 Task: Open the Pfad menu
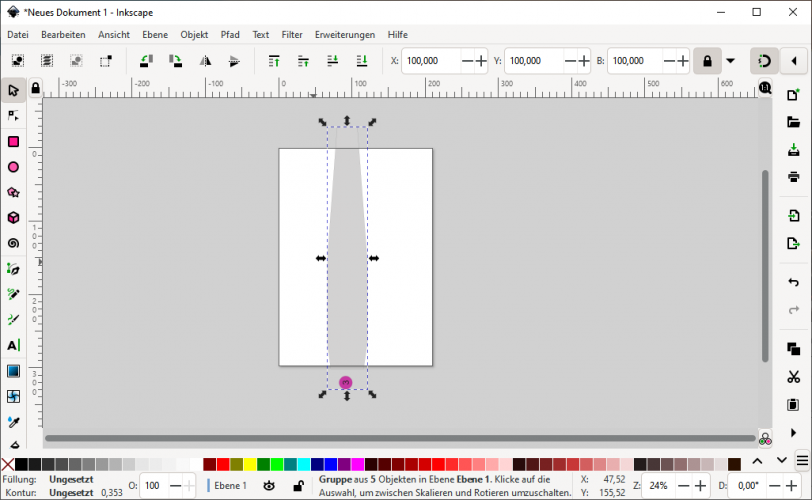[x=230, y=35]
